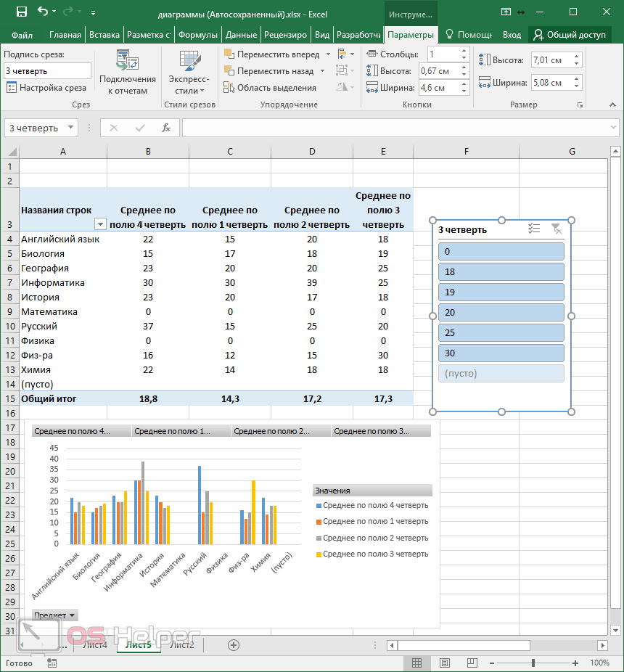Toggle slicer item 30
Viewport: 624px width, 672px height.
(x=501, y=353)
